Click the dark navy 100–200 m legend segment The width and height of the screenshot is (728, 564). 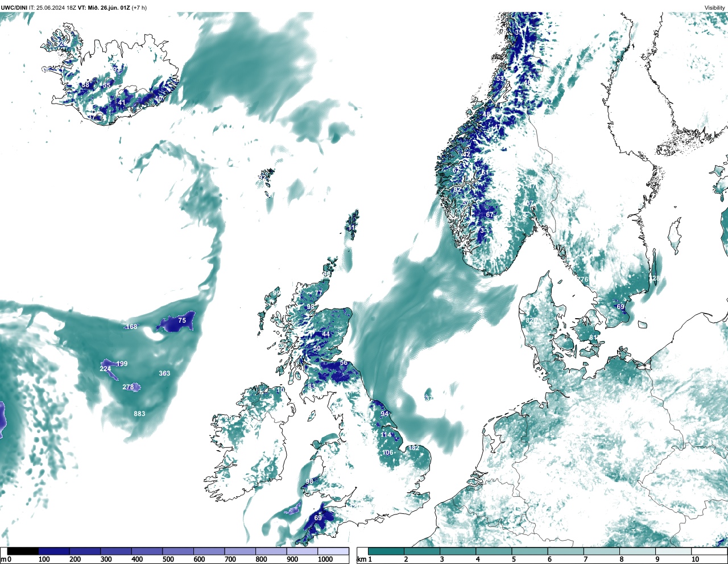[x=54, y=551]
